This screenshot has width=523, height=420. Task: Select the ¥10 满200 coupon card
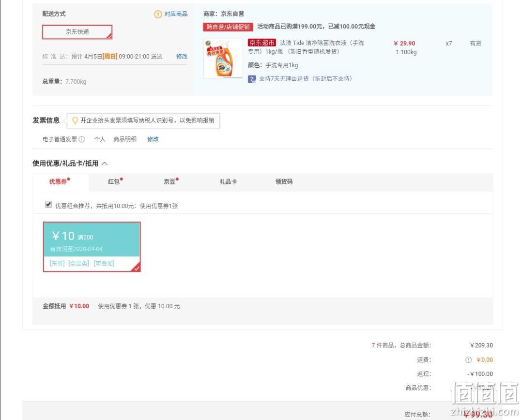(x=92, y=247)
